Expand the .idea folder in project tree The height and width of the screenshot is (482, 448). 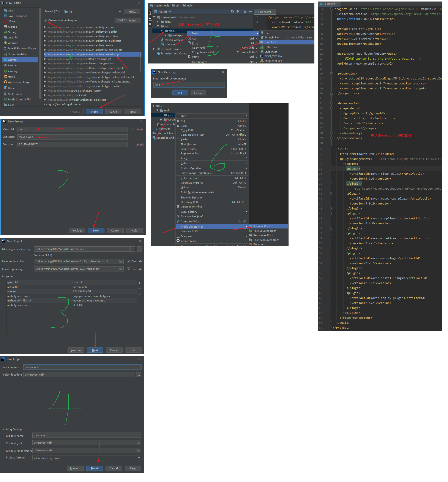click(x=158, y=22)
